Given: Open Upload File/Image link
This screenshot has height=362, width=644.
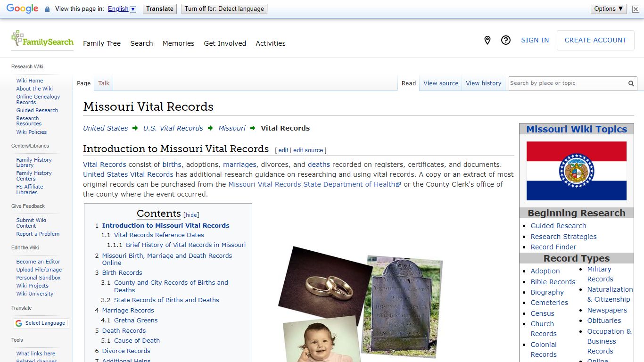Looking at the screenshot, I should point(39,270).
